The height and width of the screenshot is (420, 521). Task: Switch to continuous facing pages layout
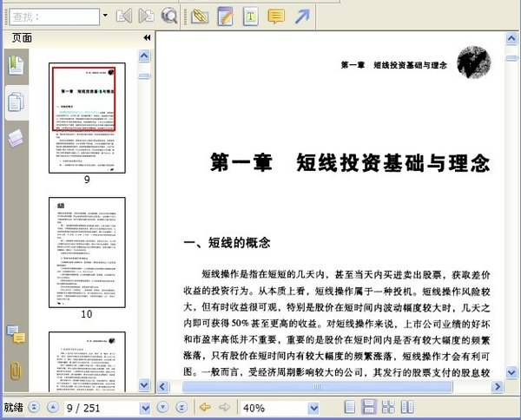tap(388, 407)
